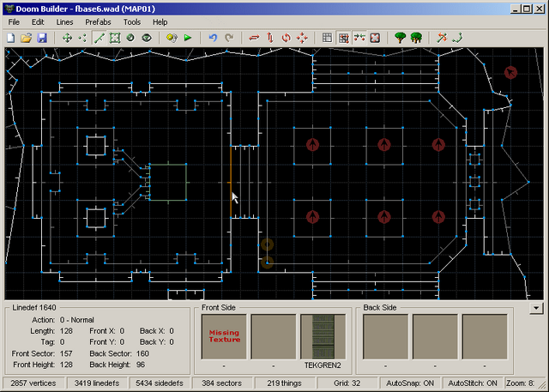The image size is (549, 392).
Task: Open the Edit menu
Action: [38, 22]
